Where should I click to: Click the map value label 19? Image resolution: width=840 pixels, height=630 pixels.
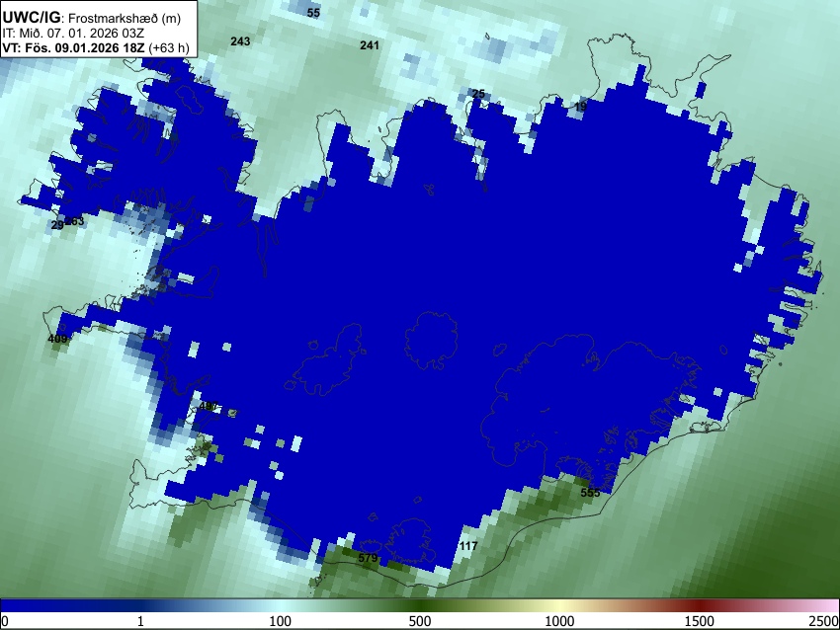[x=580, y=107]
